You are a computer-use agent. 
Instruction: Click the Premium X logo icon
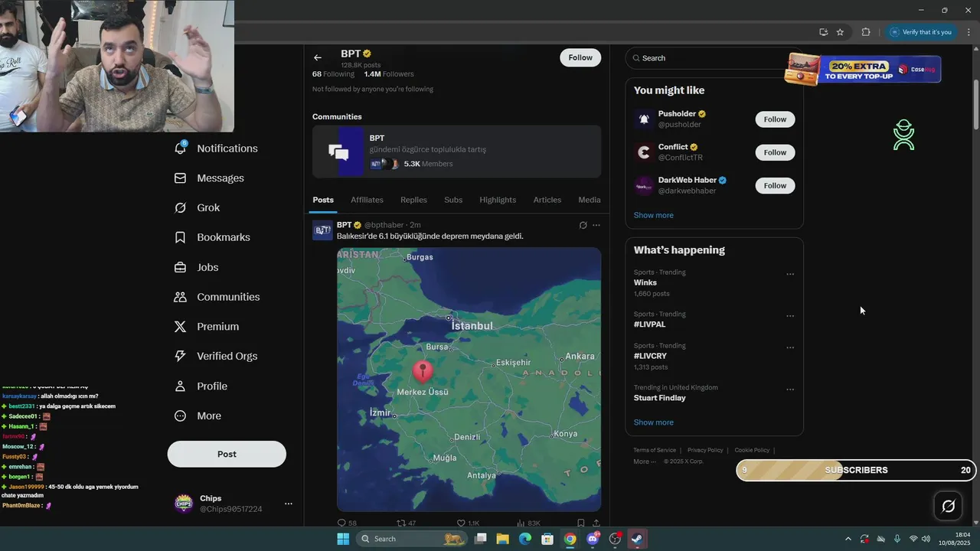[180, 327]
